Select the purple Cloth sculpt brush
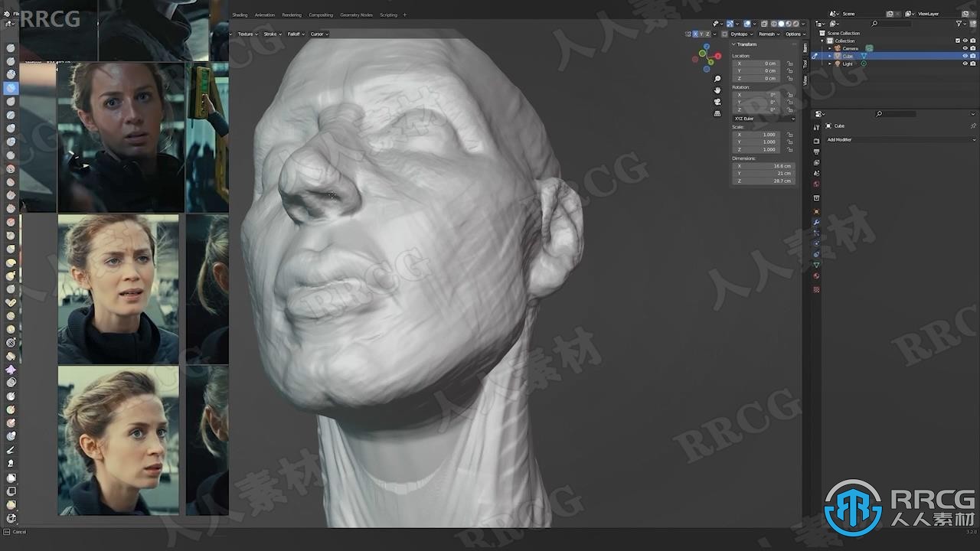 click(x=11, y=370)
